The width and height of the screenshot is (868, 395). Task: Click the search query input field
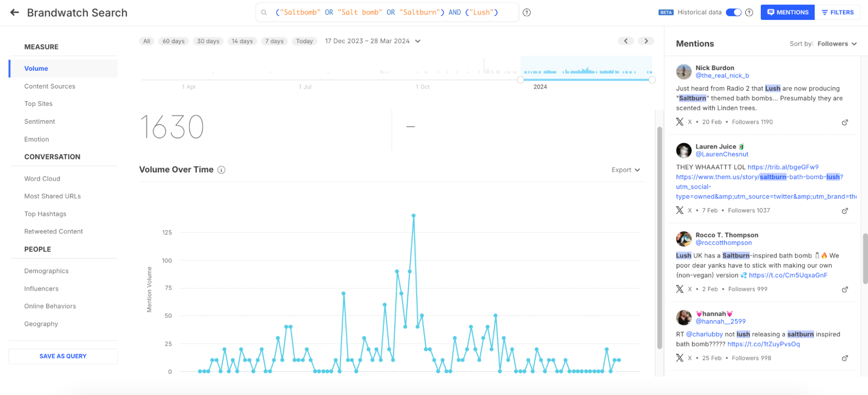387,13
